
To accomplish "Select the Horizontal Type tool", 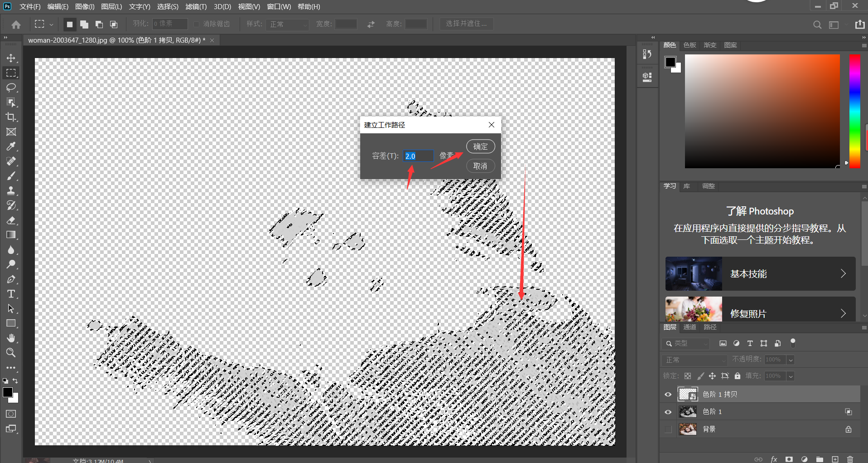I will click(11, 294).
